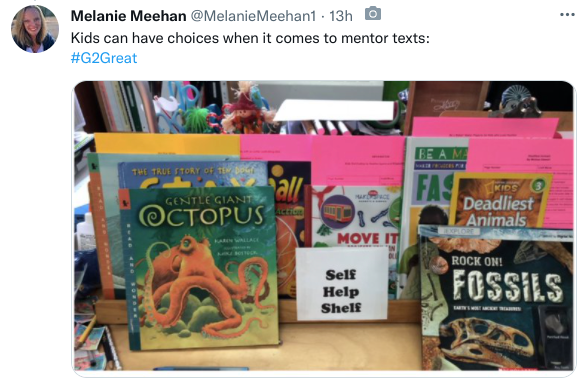Open the @MelanieMeehan1 handle link
The image size is (582, 386).
pos(254,16)
